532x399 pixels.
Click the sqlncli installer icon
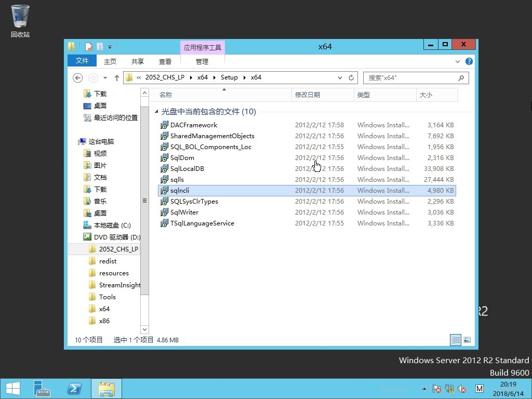pos(164,190)
